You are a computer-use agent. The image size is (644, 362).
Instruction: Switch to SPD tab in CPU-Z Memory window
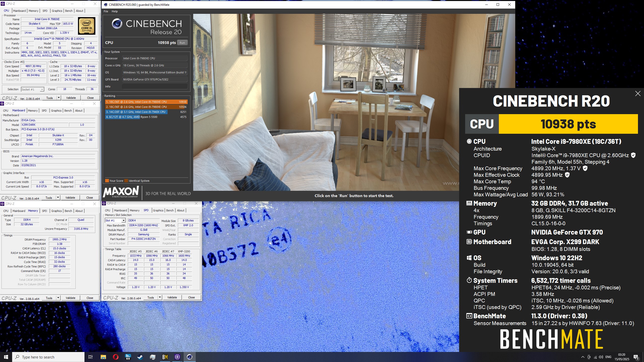[x=45, y=211]
